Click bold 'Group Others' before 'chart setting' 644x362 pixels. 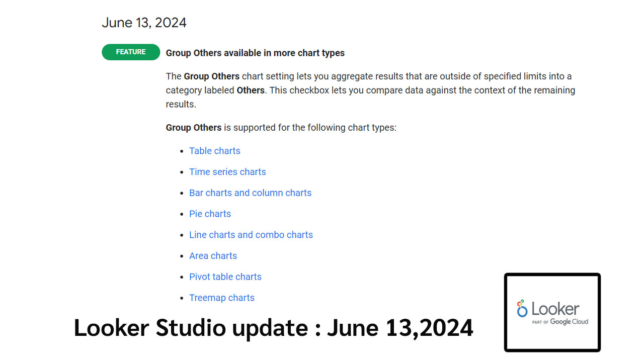point(211,76)
